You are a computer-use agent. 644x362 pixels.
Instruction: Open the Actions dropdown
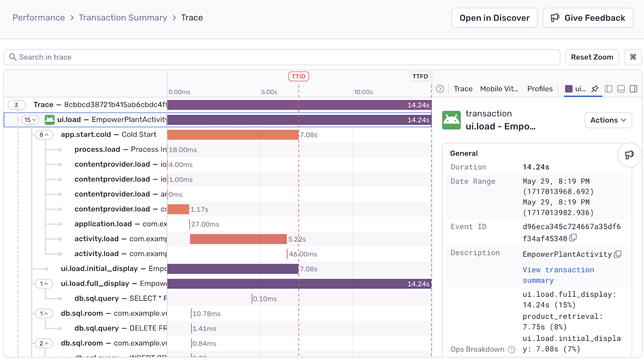(608, 120)
